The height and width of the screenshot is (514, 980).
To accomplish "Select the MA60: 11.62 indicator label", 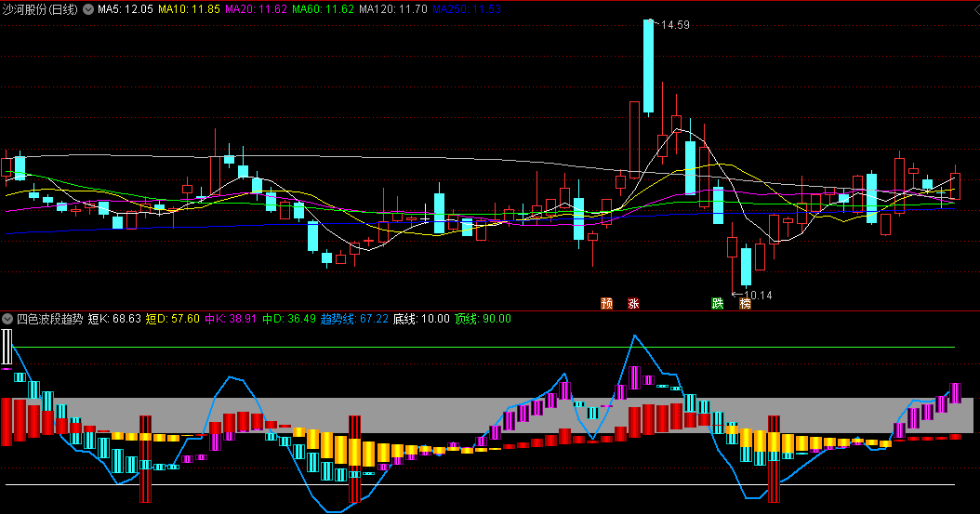I will click(324, 9).
